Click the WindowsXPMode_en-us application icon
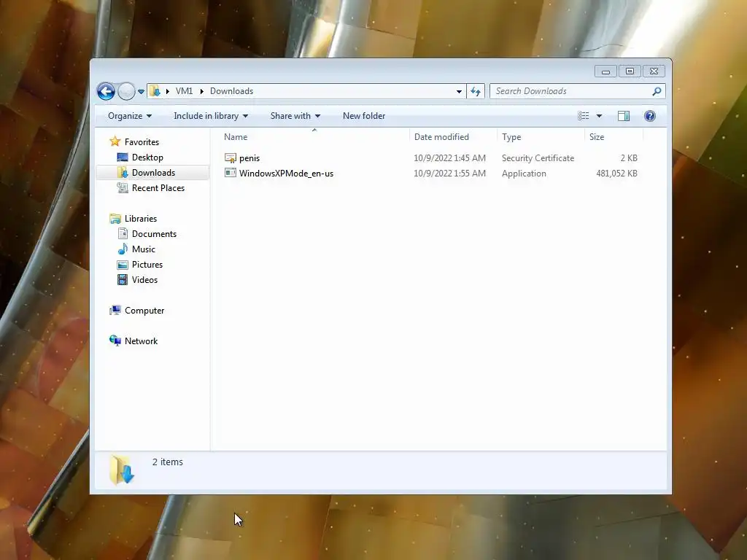 (x=230, y=173)
